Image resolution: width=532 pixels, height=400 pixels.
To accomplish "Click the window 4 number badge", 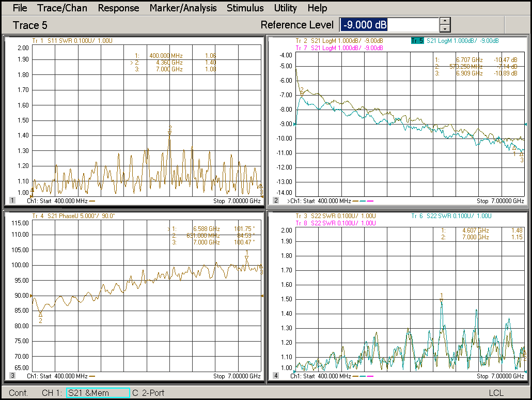I will (276, 376).
